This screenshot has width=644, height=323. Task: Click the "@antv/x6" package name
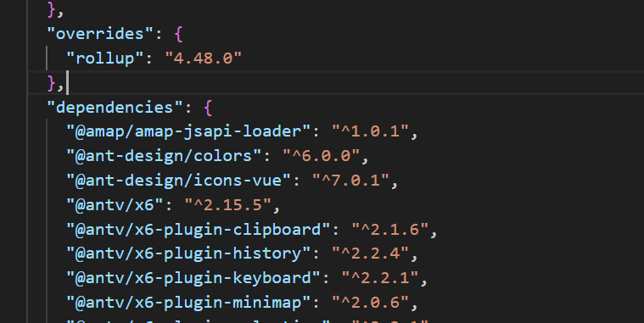point(115,204)
